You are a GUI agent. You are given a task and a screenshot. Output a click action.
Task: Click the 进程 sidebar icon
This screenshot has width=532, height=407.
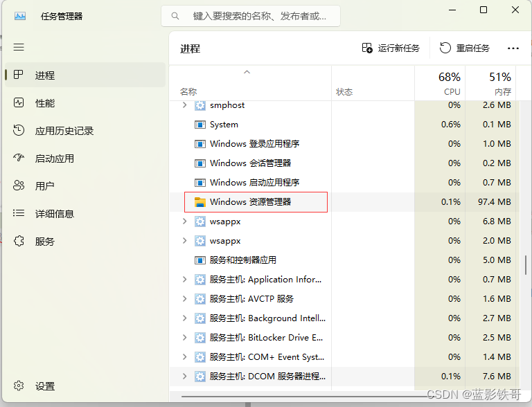coord(18,75)
